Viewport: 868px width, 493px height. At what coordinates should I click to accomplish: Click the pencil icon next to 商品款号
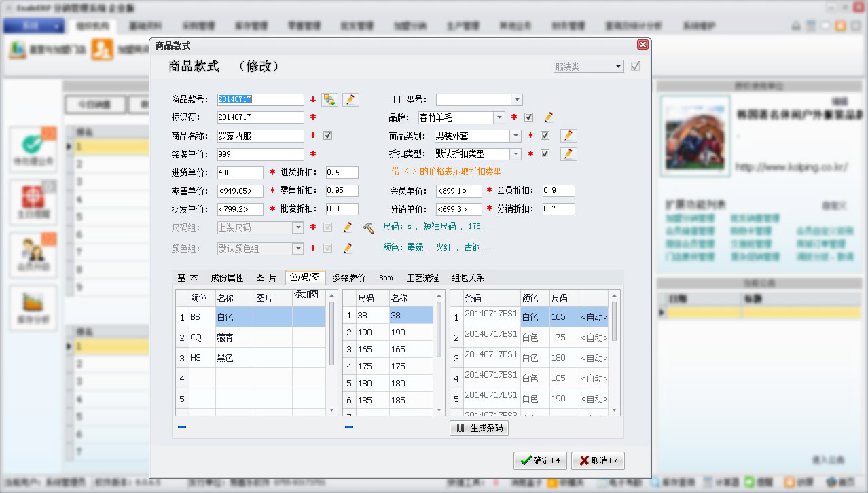coord(350,100)
